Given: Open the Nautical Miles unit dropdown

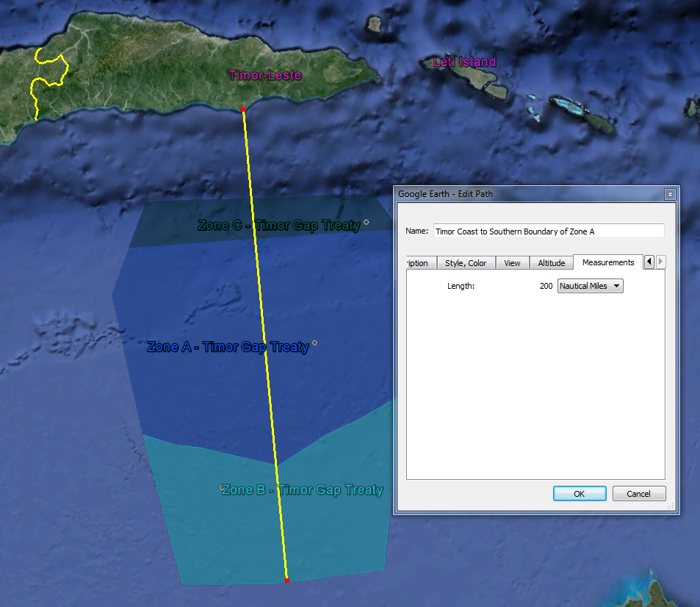Looking at the screenshot, I should pyautogui.click(x=590, y=286).
